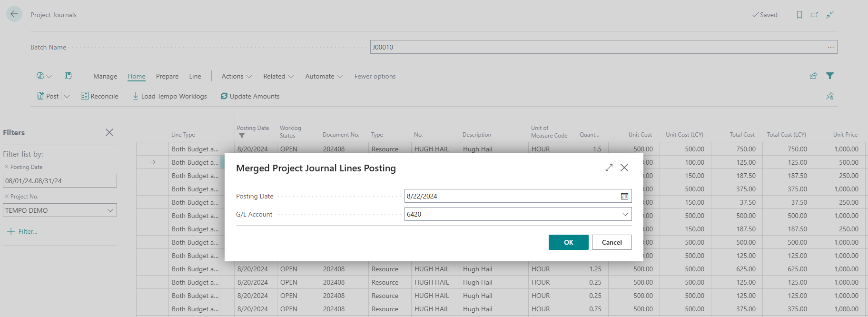Open the page in a new window
Viewport: 868px width, 317px height.
coord(814,15)
